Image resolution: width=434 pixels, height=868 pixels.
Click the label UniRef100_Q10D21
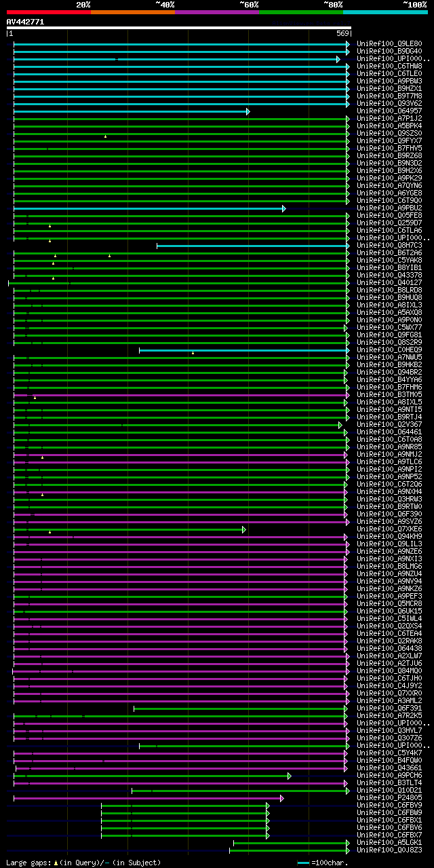click(x=389, y=791)
